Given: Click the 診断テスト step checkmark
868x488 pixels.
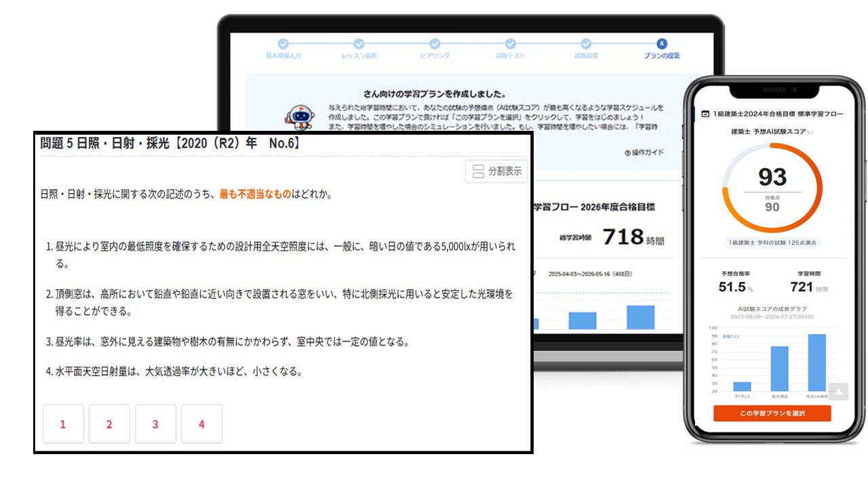Looking at the screenshot, I should tap(511, 44).
